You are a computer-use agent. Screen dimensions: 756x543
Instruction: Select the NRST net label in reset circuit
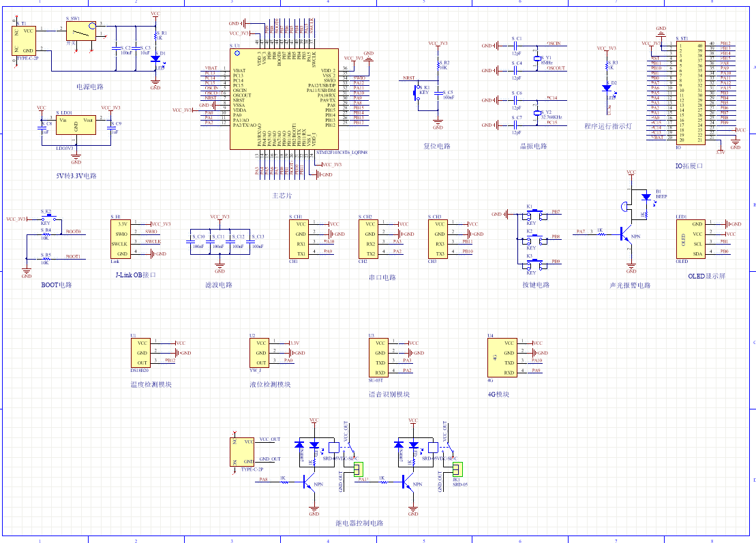(409, 78)
